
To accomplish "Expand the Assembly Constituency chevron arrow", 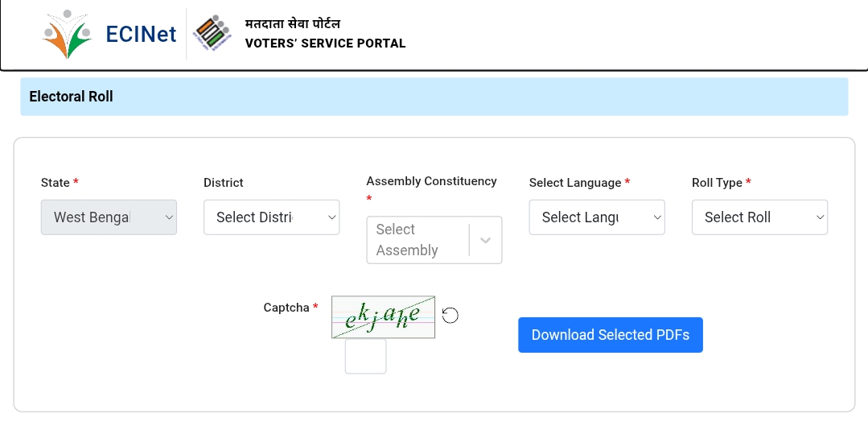I will (486, 240).
